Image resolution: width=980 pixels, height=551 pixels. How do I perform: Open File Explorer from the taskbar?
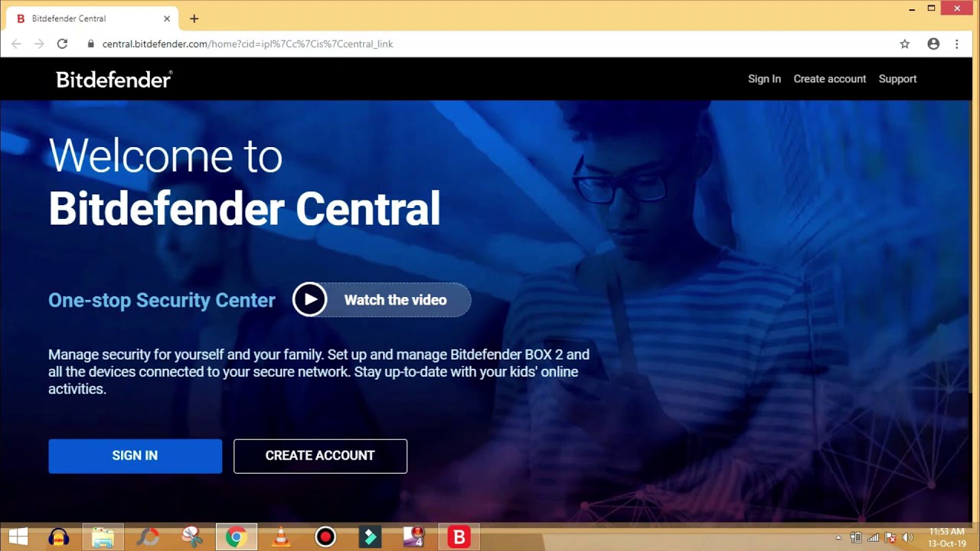point(103,537)
